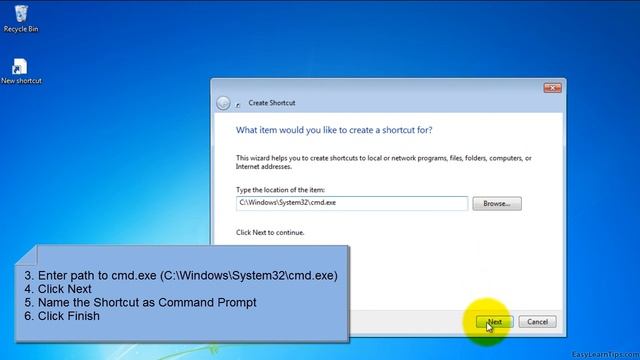Click the small shortcut icon beside Create Shortcut title
Image resolution: width=640 pixels, height=360 pixels.
pos(238,104)
